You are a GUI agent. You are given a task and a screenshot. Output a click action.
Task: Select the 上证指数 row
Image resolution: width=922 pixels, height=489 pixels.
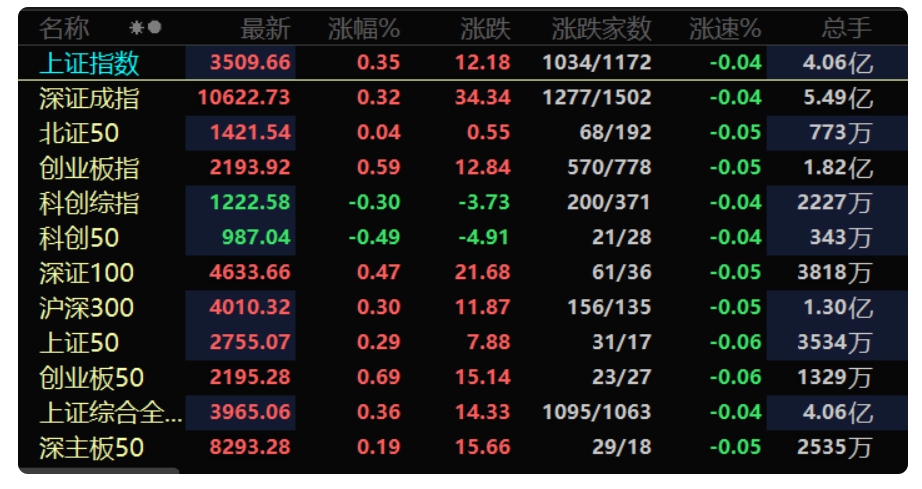coord(463,62)
